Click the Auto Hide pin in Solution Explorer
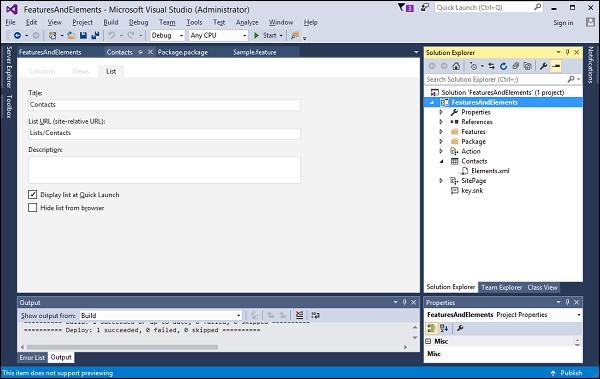Screen dimensions: 600x379 pyautogui.click(x=567, y=52)
